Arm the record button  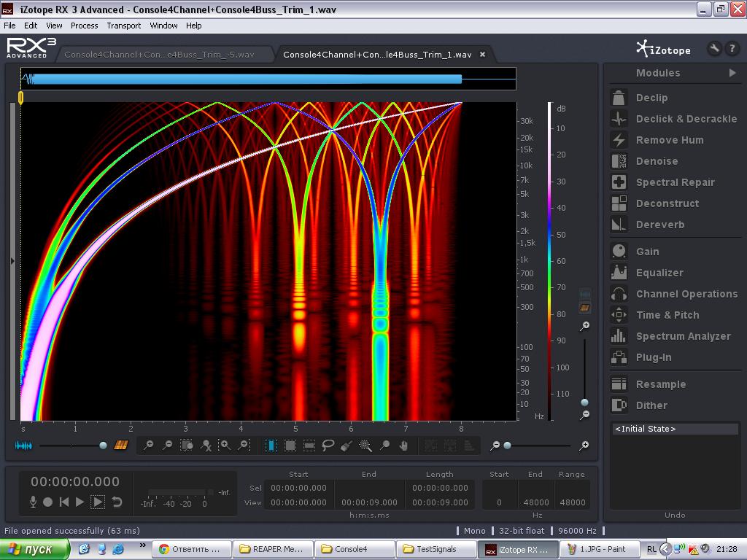[47, 502]
